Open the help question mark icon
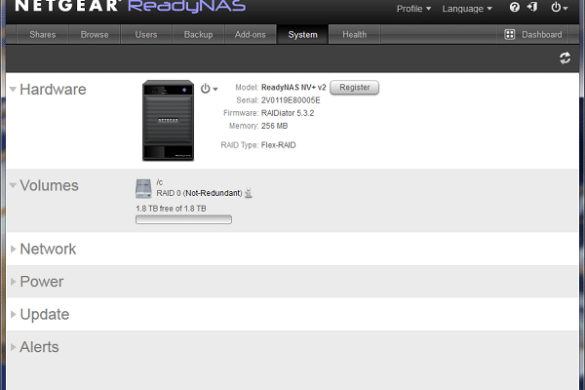 click(514, 7)
